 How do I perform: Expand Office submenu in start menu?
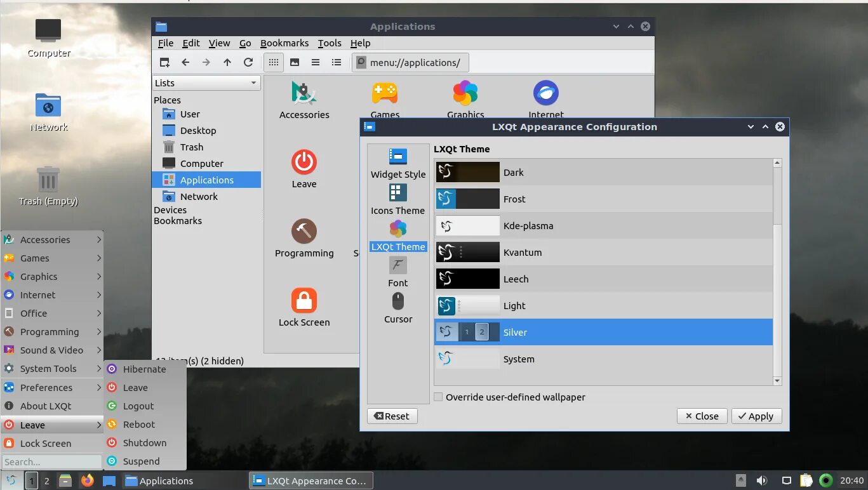tap(52, 314)
